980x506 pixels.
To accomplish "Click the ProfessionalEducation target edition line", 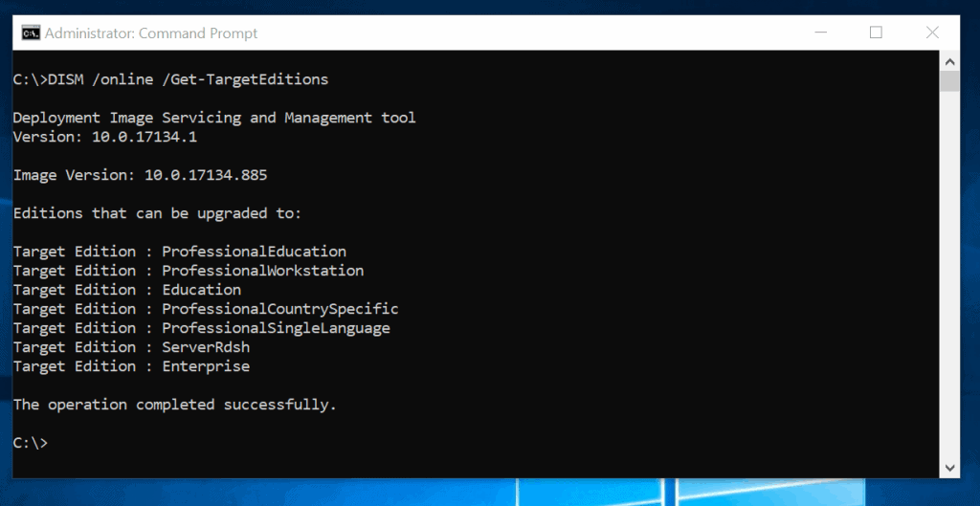I will [180, 252].
